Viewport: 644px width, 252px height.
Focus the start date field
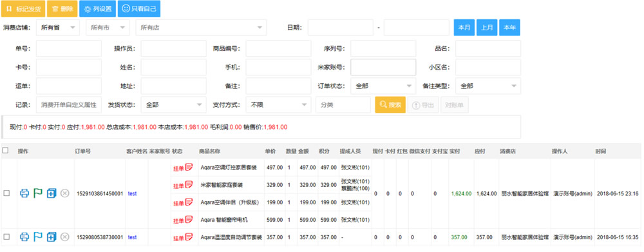341,28
